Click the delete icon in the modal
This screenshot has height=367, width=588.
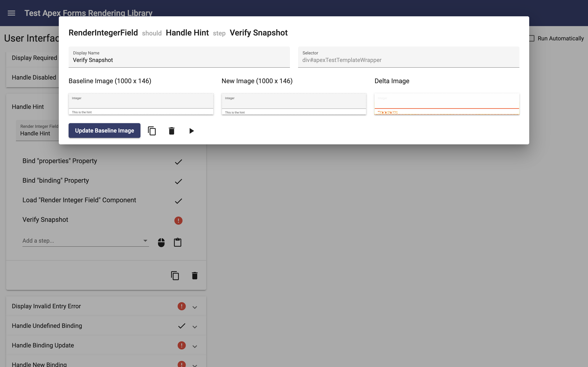tap(171, 131)
